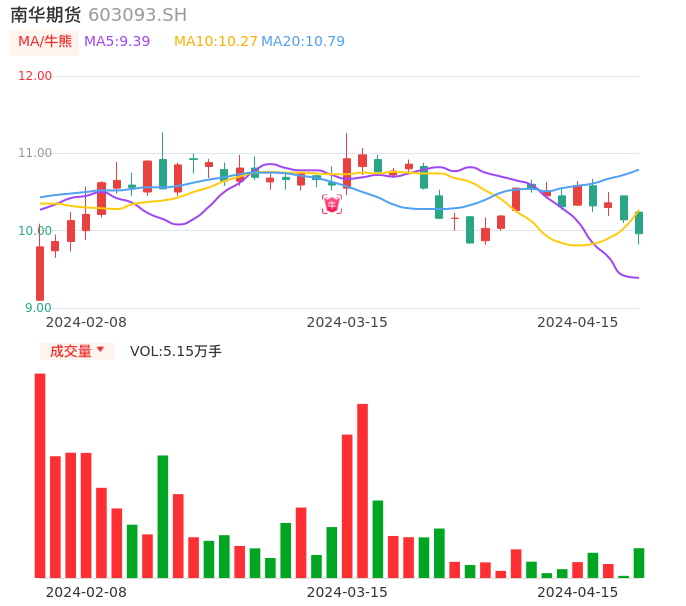The width and height of the screenshot is (686, 606).
Task: Click 2024-02-08 date under volume chart
Action: coord(86,592)
